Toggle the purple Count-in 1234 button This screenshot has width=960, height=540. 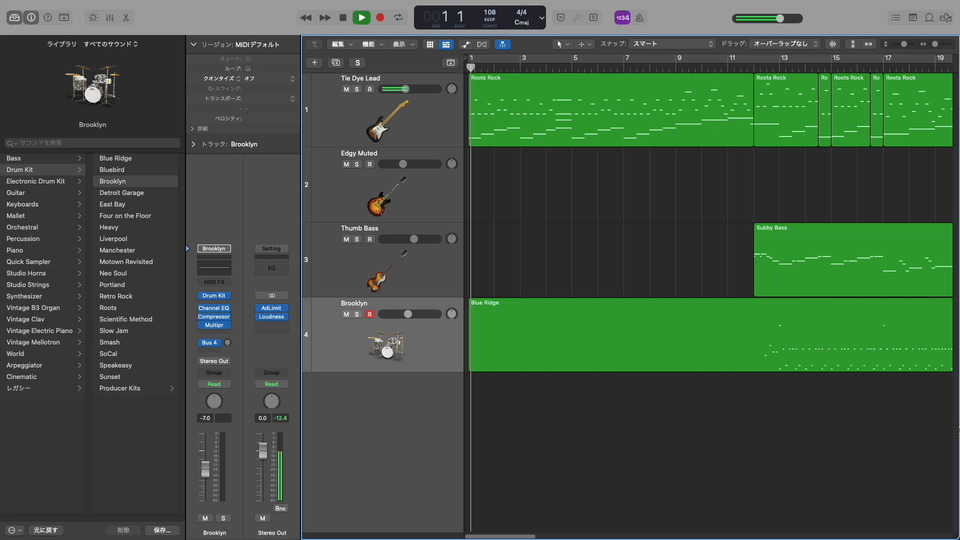pos(622,18)
